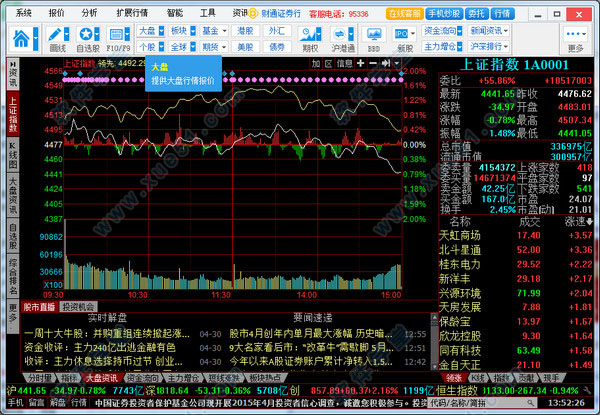Click the 债券 toolbar button

[x=277, y=47]
